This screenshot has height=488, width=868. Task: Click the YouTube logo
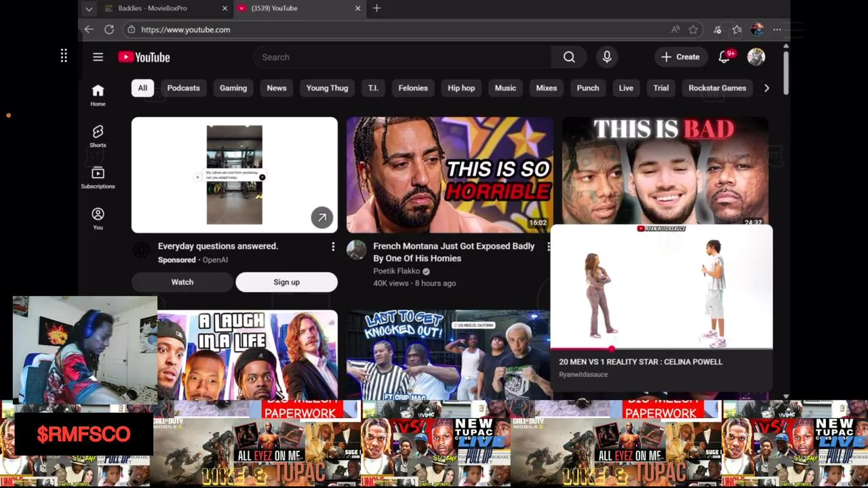(144, 57)
